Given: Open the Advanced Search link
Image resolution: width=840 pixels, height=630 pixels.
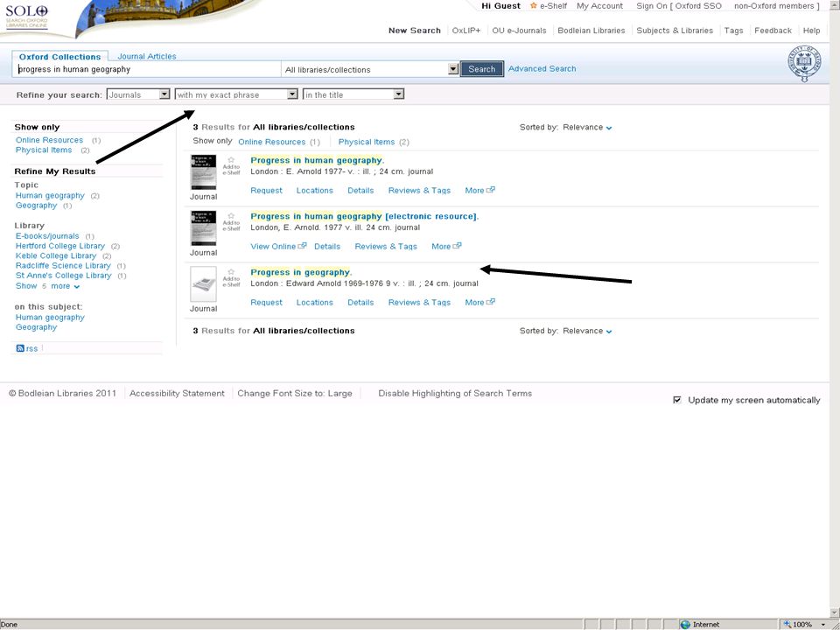Looking at the screenshot, I should (542, 68).
